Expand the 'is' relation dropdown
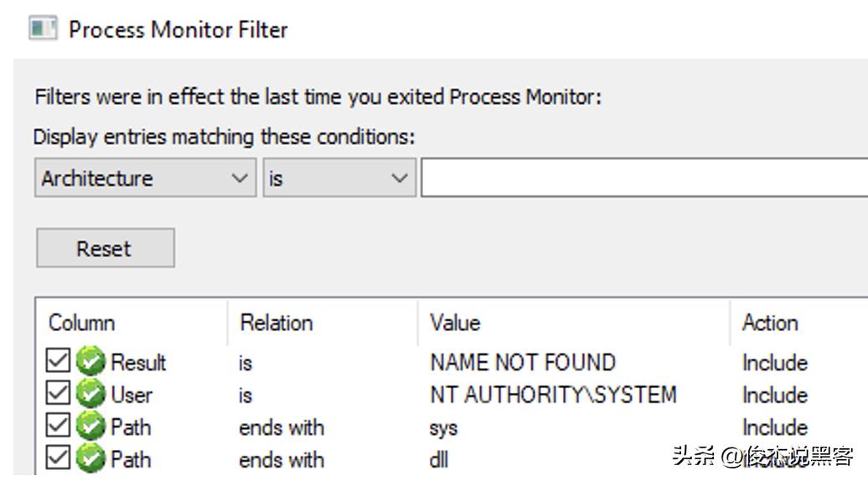The image size is (868, 481). [339, 178]
